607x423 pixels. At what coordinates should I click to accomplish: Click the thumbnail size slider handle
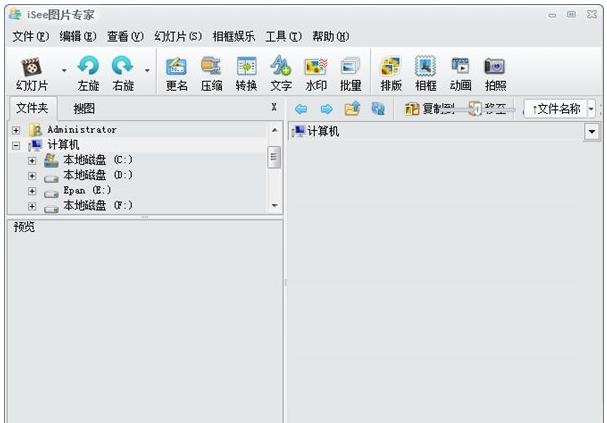click(x=477, y=110)
